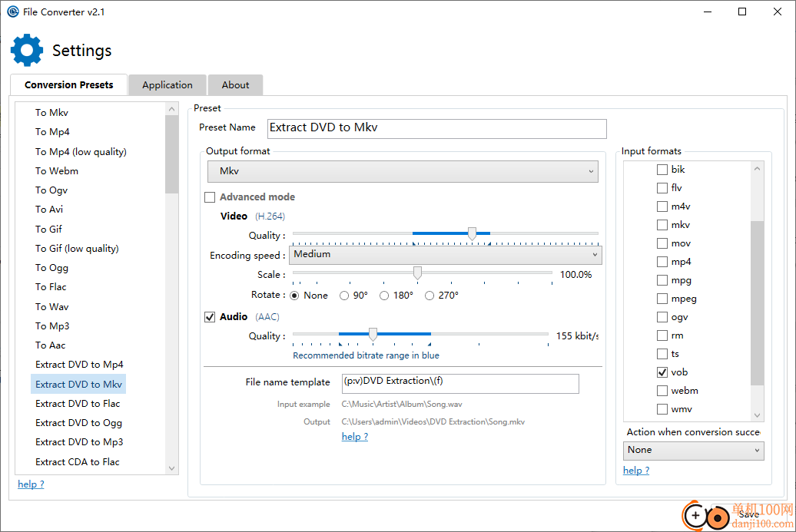Uncheck the vob input format

pyautogui.click(x=662, y=372)
